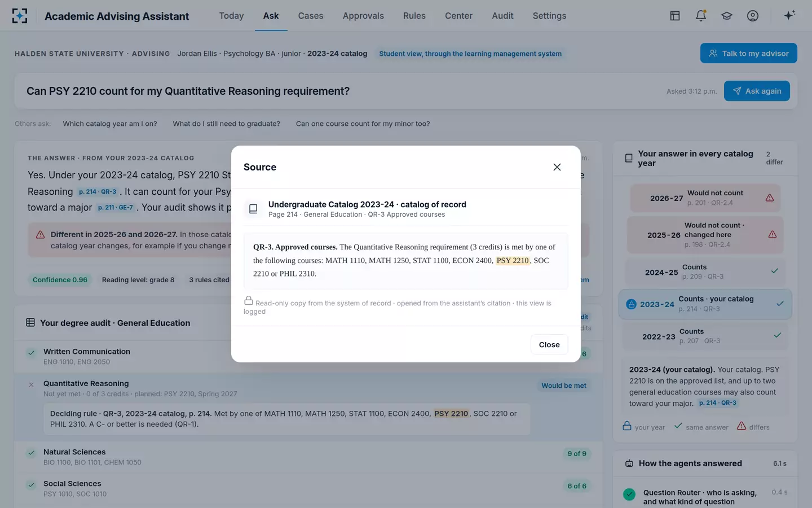Select suggestion 'Which catalog year am I on?'
Screen dimensions: 812x508
pyautogui.click(x=110, y=124)
